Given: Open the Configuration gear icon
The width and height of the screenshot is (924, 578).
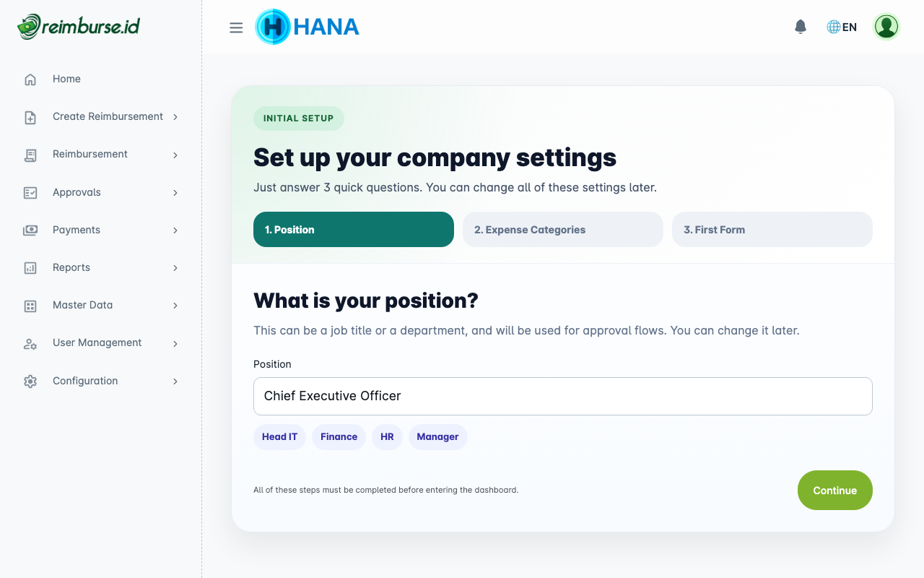Looking at the screenshot, I should [x=30, y=381].
